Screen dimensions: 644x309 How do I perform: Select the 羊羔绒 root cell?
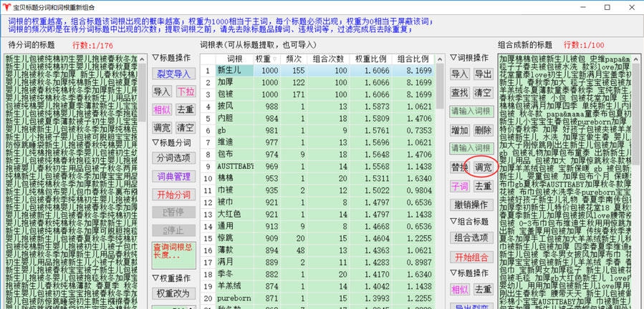234,286
